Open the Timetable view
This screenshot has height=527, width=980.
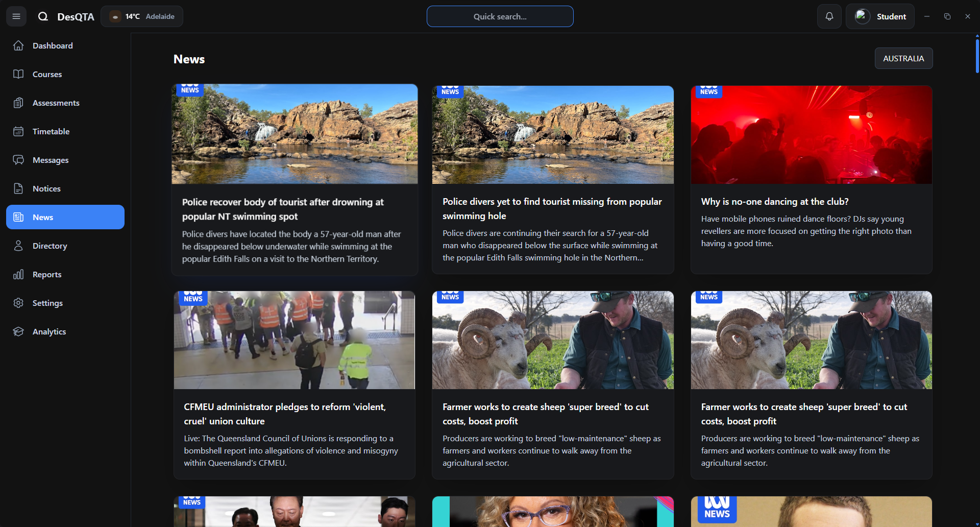coord(51,131)
